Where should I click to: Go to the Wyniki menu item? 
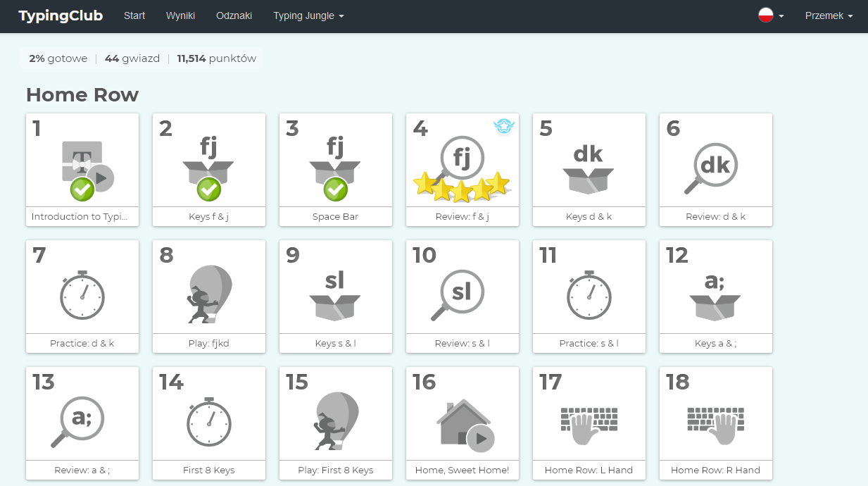(x=180, y=15)
